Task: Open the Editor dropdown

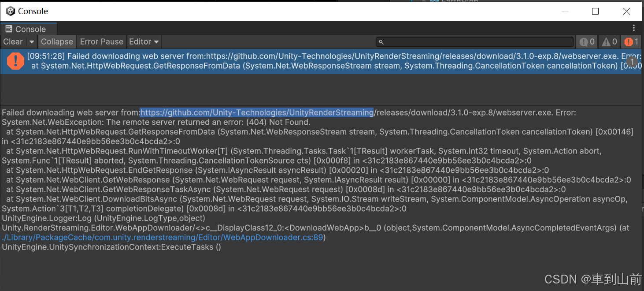Action: click(144, 42)
